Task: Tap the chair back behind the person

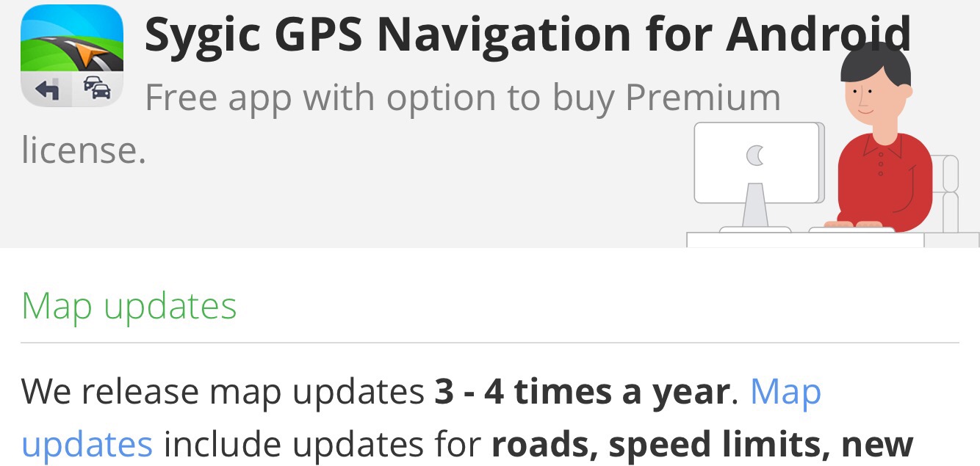Action: pyautogui.click(x=949, y=192)
